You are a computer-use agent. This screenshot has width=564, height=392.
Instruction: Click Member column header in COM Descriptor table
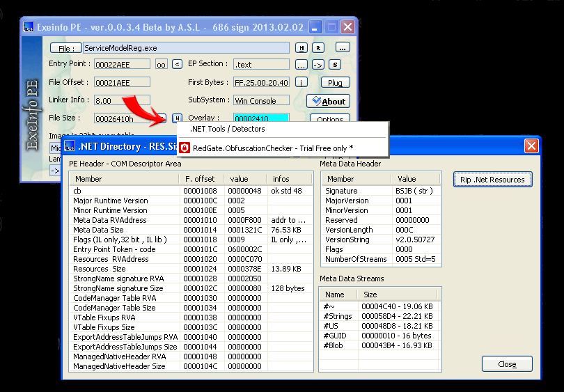click(125, 179)
